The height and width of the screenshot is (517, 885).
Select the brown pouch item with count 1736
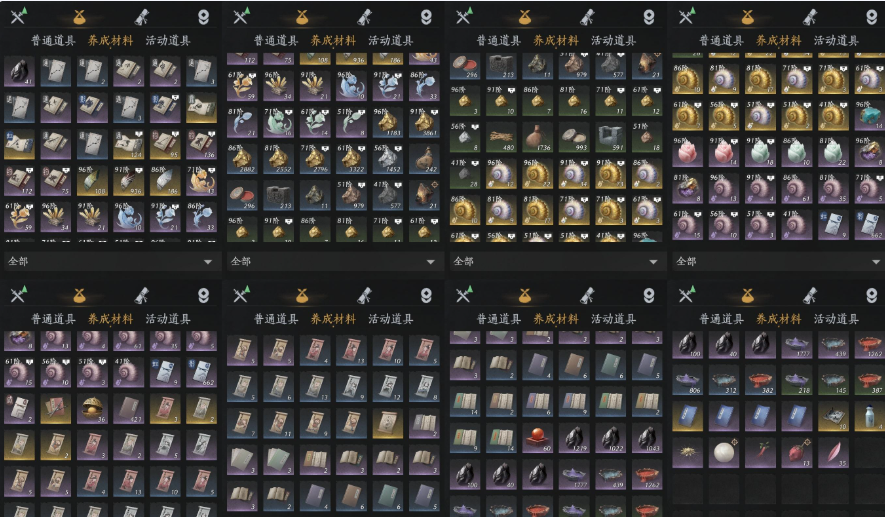coord(537,137)
